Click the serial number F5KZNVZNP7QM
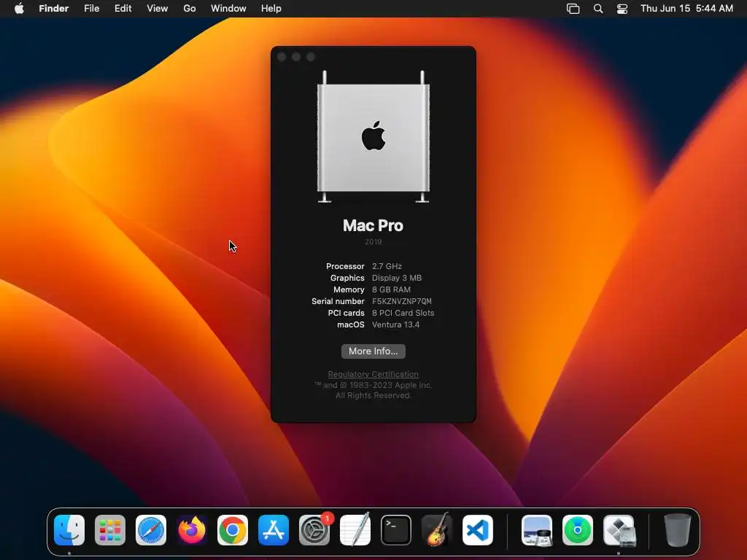 pyautogui.click(x=402, y=301)
